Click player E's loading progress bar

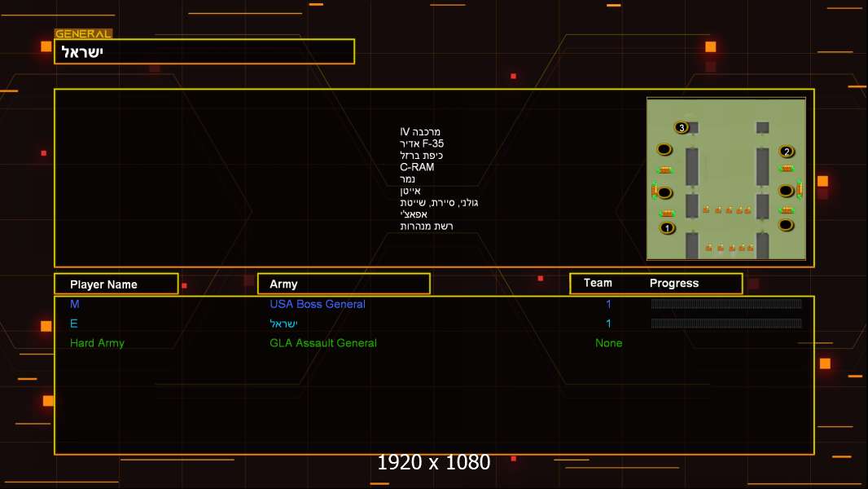pos(726,323)
